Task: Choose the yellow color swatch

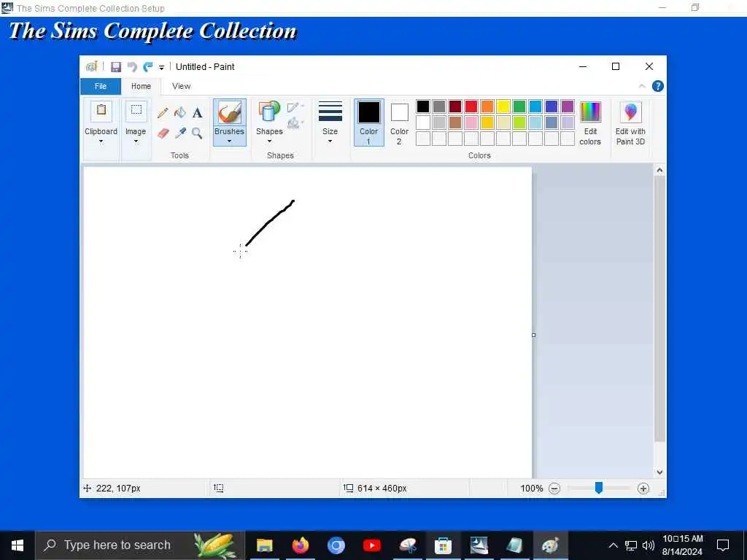Action: coord(503,106)
